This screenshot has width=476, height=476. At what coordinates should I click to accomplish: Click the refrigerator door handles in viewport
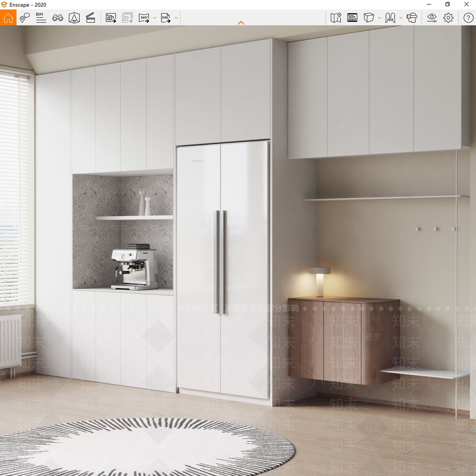tap(220, 262)
